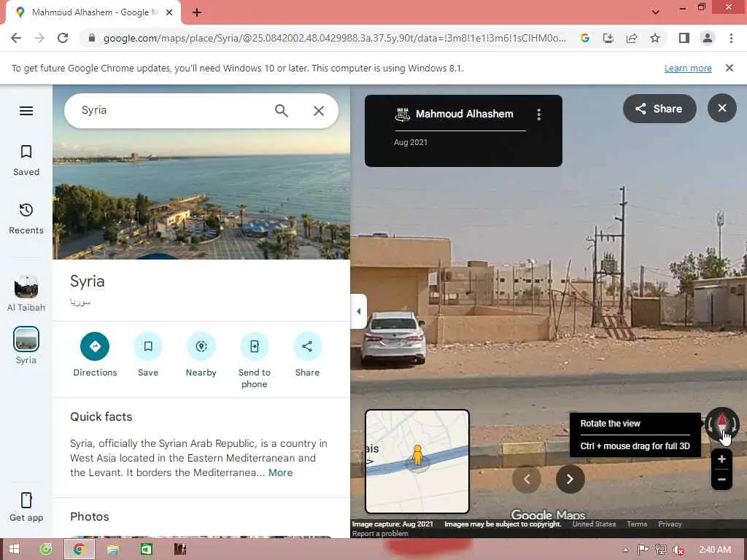The width and height of the screenshot is (747, 560).
Task: Open a new browser tab
Action: coord(197,12)
